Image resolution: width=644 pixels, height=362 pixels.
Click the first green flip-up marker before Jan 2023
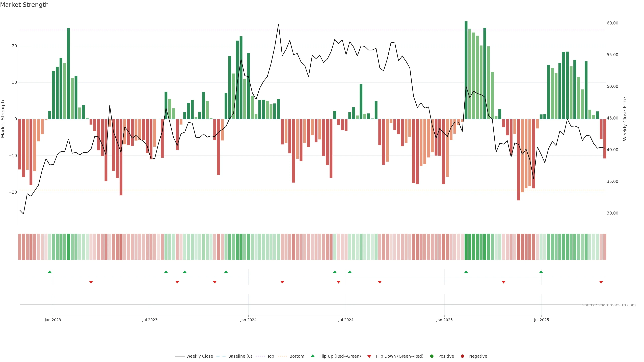pyautogui.click(x=50, y=272)
